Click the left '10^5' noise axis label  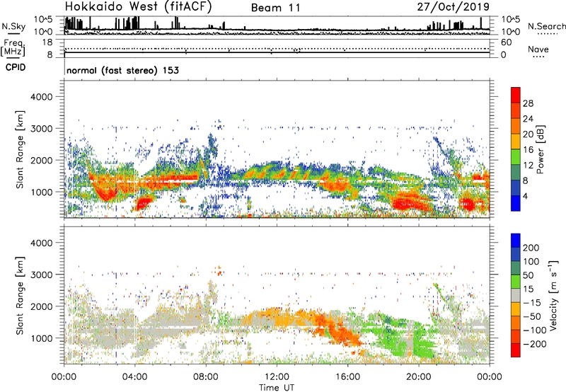pyautogui.click(x=43, y=19)
